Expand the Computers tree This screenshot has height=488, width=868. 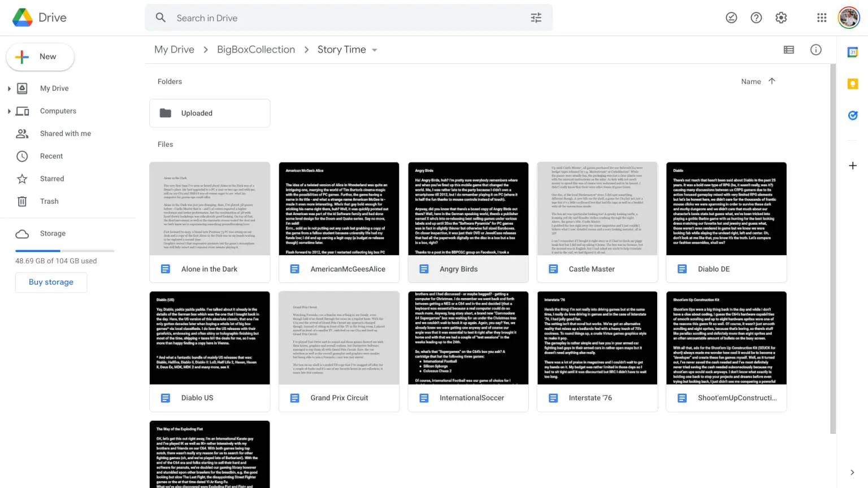(9, 111)
